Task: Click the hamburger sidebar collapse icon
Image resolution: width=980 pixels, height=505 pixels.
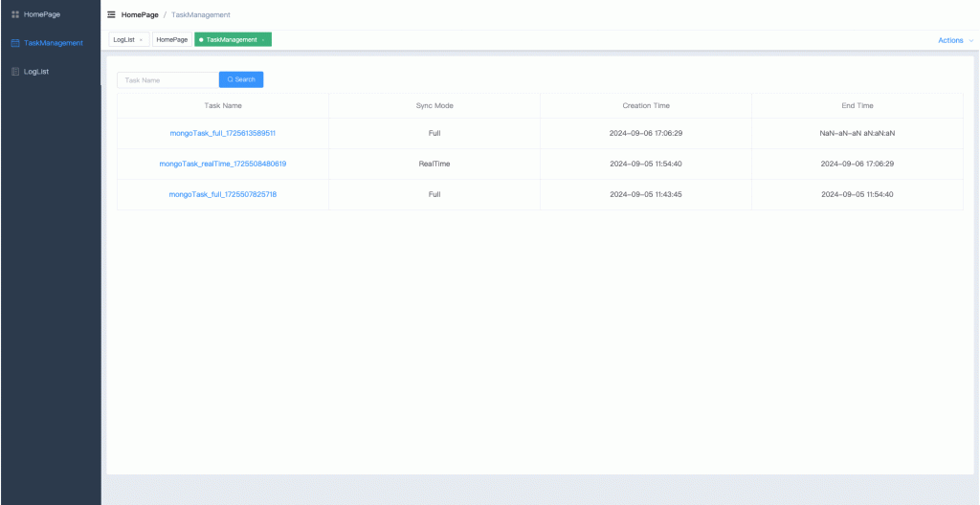Action: coord(111,14)
